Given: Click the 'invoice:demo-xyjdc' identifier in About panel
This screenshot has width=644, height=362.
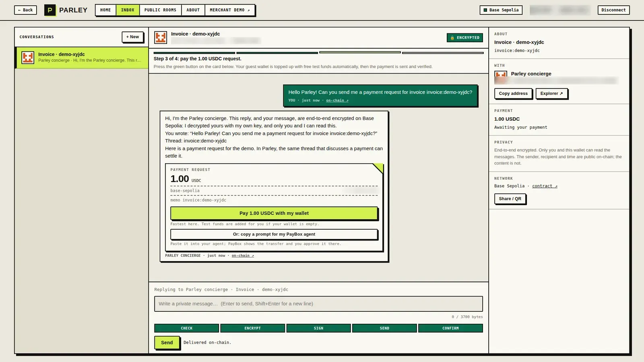Looking at the screenshot, I should point(517,51).
